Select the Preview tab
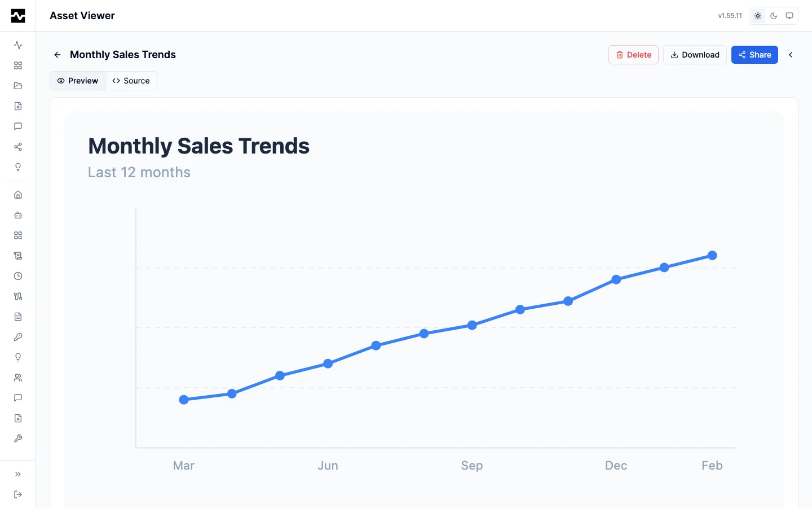The height and width of the screenshot is (508, 812). (x=78, y=81)
